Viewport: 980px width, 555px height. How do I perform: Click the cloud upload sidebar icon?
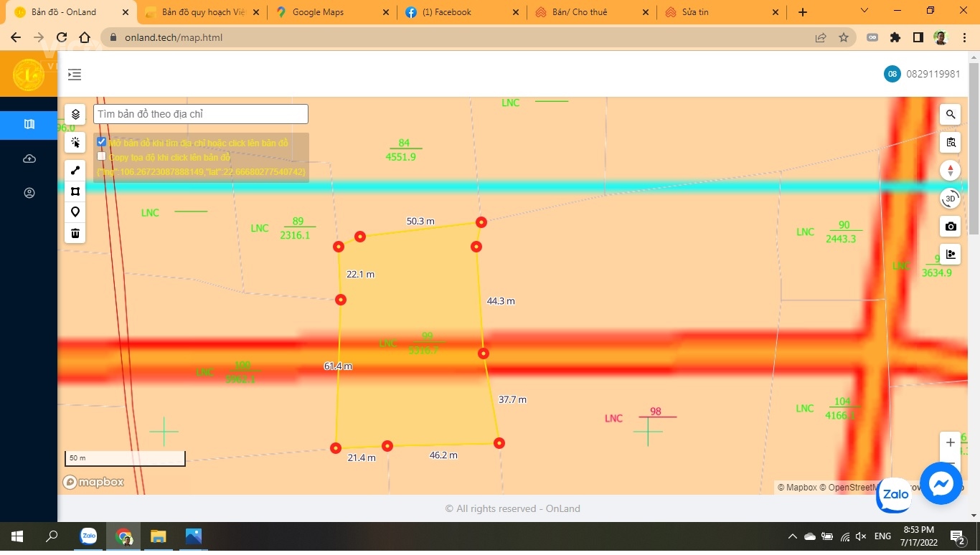[x=29, y=158]
